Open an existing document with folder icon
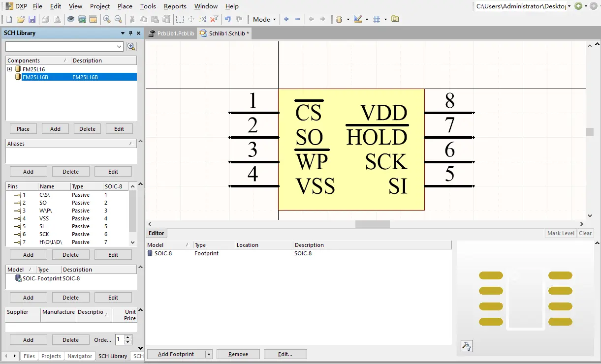Image resolution: width=601 pixels, height=364 pixels. tap(20, 19)
